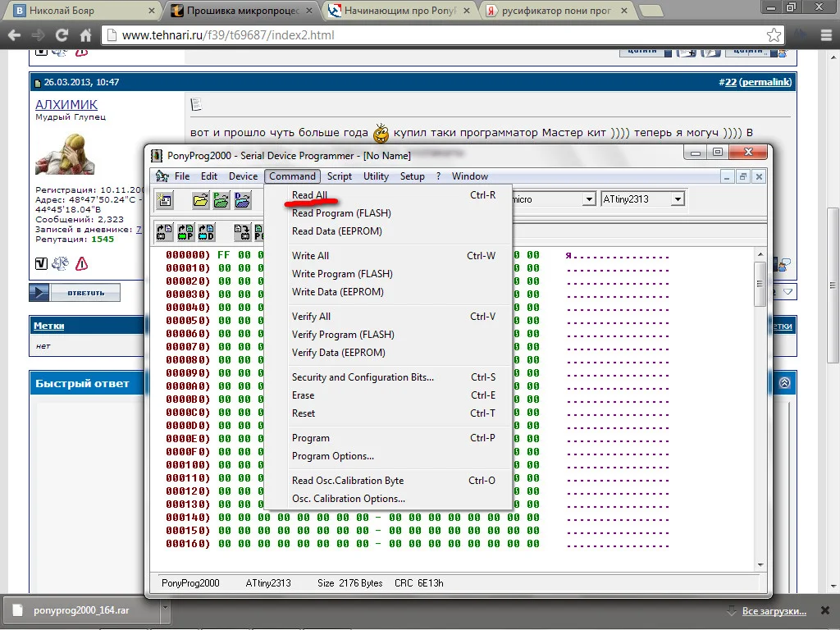Open the ? help menu
Screen dimensions: 840x630
pos(438,176)
